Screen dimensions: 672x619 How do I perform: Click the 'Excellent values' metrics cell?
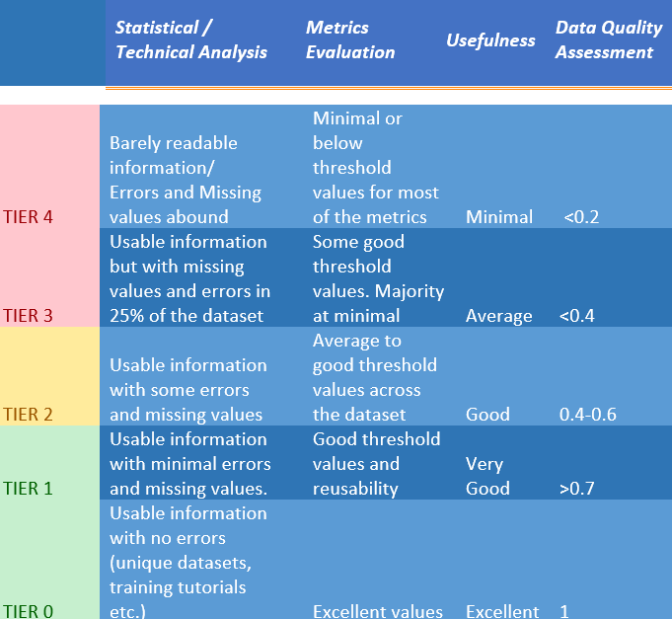point(378,611)
